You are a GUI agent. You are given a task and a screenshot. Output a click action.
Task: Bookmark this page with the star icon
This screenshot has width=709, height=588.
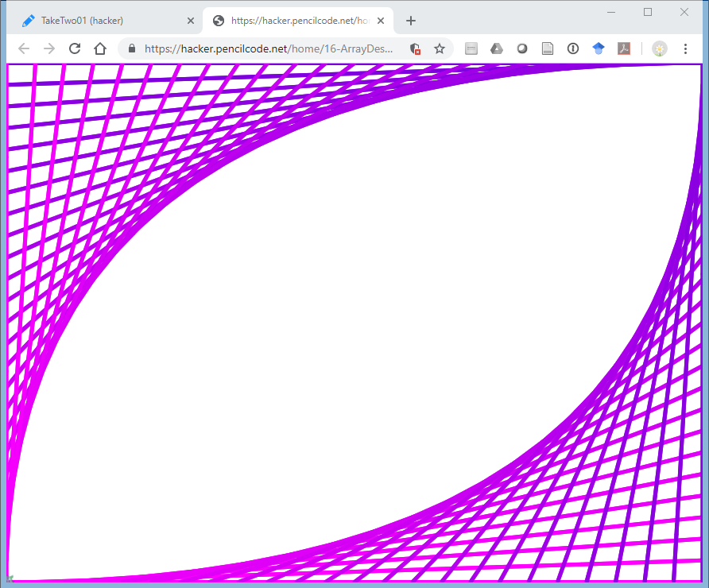[440, 48]
